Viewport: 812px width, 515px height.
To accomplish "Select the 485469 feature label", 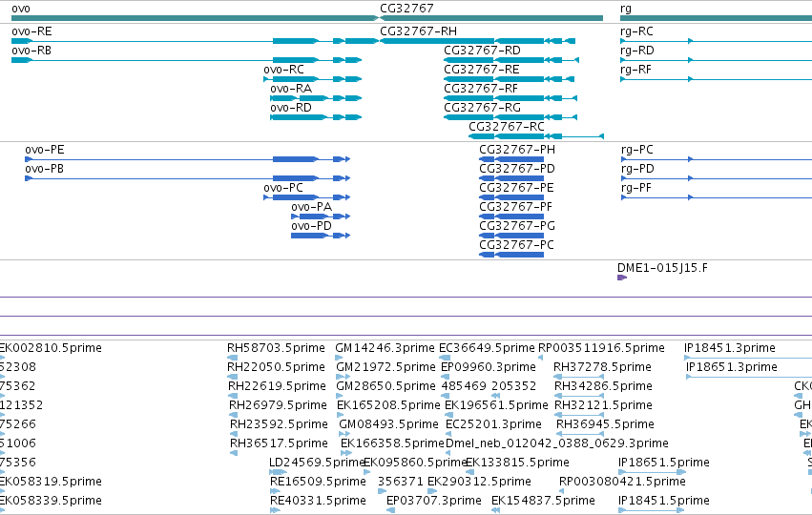I will click(464, 386).
